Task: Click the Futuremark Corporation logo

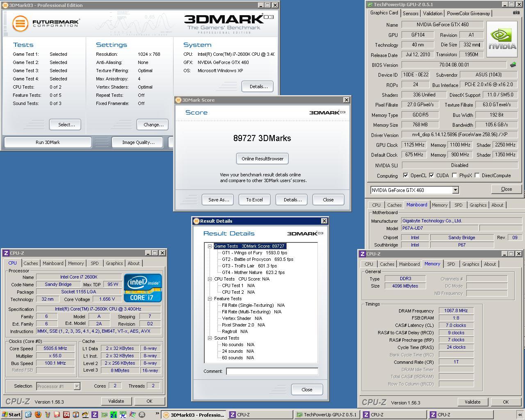Action: tap(46, 23)
